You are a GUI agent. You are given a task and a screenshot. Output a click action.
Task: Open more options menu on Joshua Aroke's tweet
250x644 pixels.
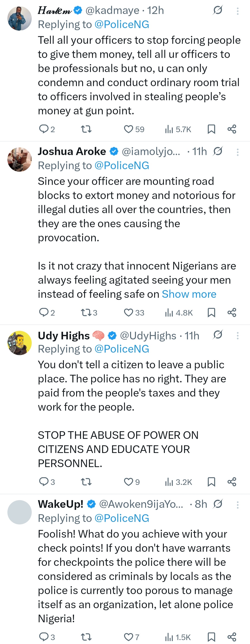[x=237, y=152]
